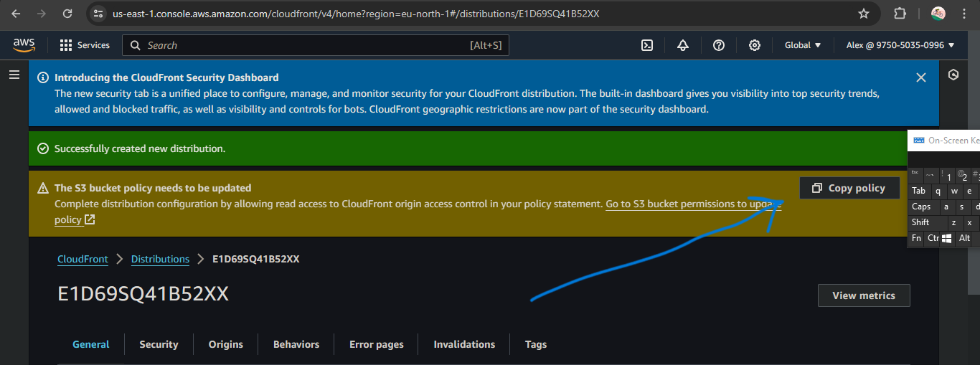Switch to the Origins tab
This screenshot has width=980, height=365.
coord(226,344)
